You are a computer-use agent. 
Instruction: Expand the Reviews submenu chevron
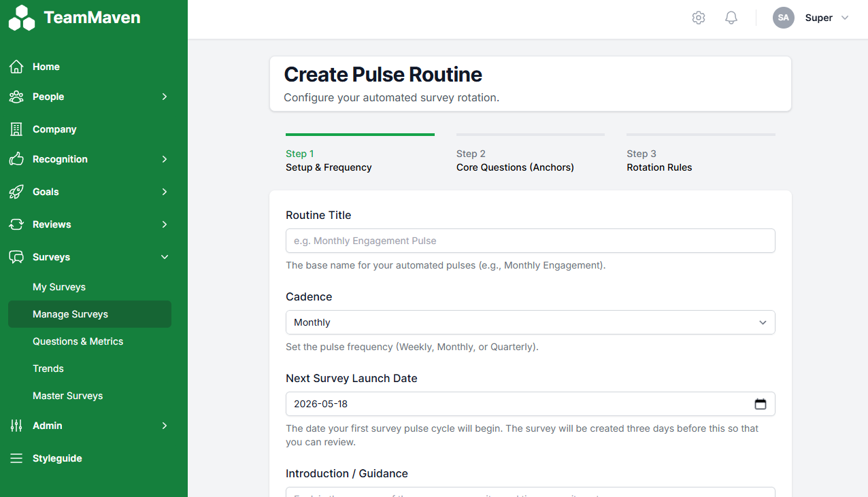pyautogui.click(x=164, y=224)
